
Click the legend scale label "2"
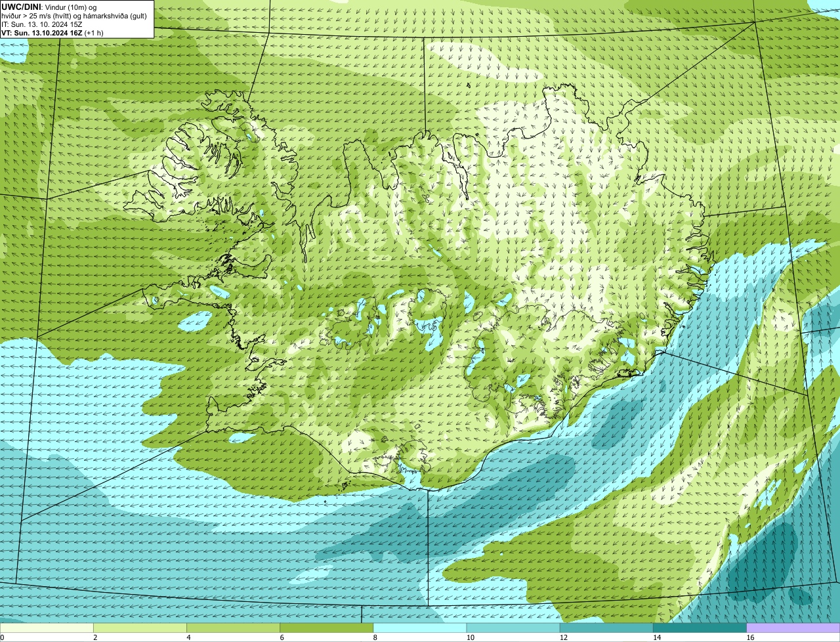95,637
